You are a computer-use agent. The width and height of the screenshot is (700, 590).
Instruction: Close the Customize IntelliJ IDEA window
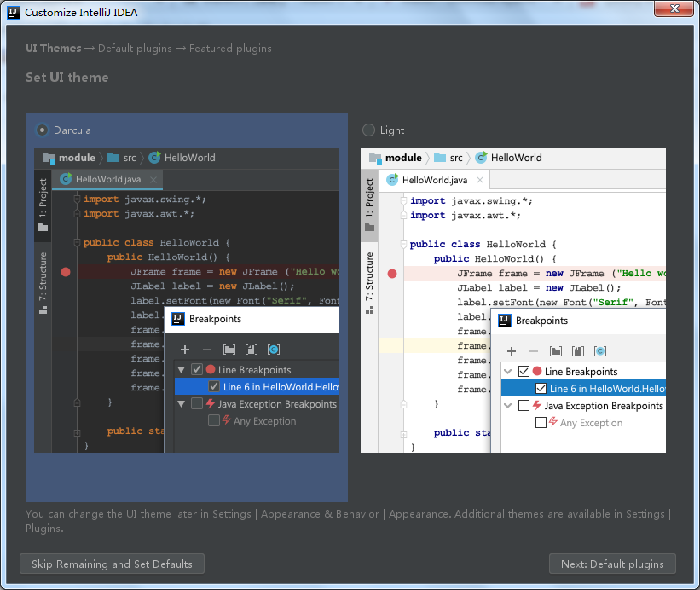point(674,9)
